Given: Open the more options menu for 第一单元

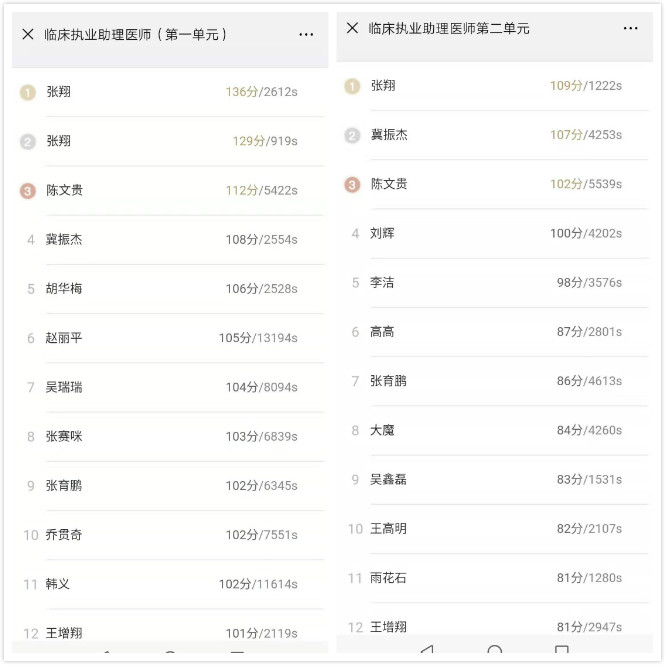Looking at the screenshot, I should (x=306, y=34).
